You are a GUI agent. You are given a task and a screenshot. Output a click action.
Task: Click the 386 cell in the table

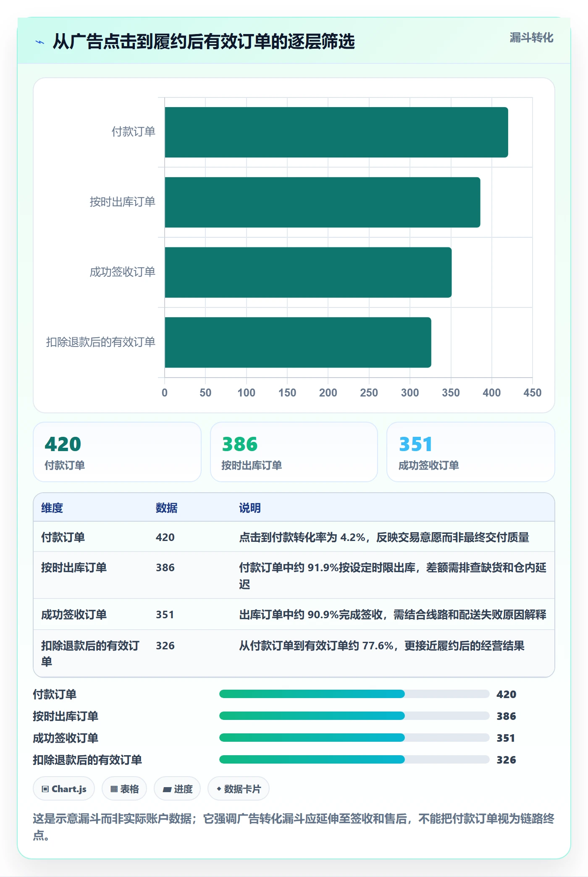point(165,567)
